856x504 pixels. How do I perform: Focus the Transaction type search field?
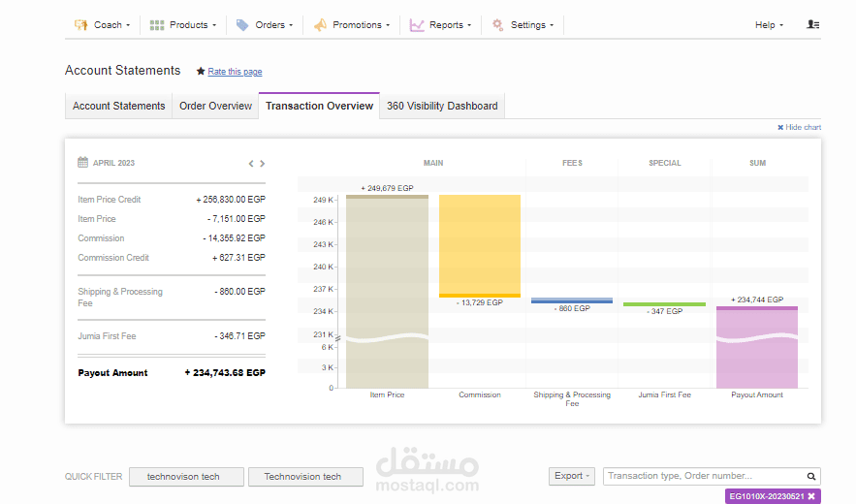tap(703, 476)
